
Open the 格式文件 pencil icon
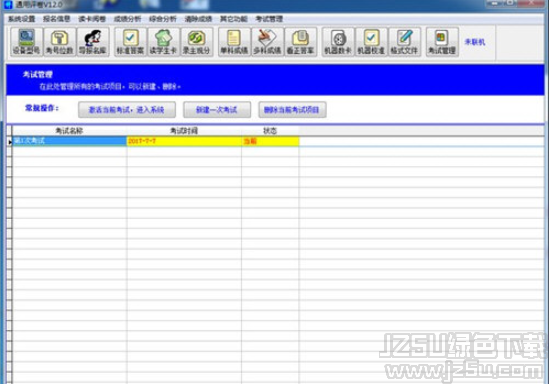tap(405, 42)
